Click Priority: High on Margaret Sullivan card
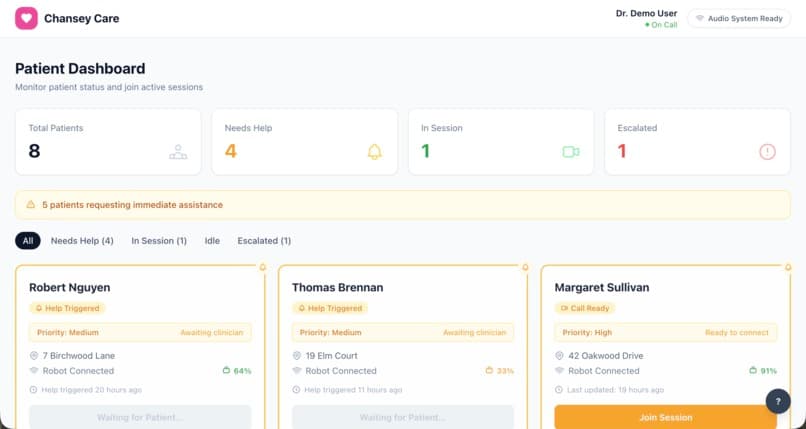The height and width of the screenshot is (429, 806). point(587,332)
